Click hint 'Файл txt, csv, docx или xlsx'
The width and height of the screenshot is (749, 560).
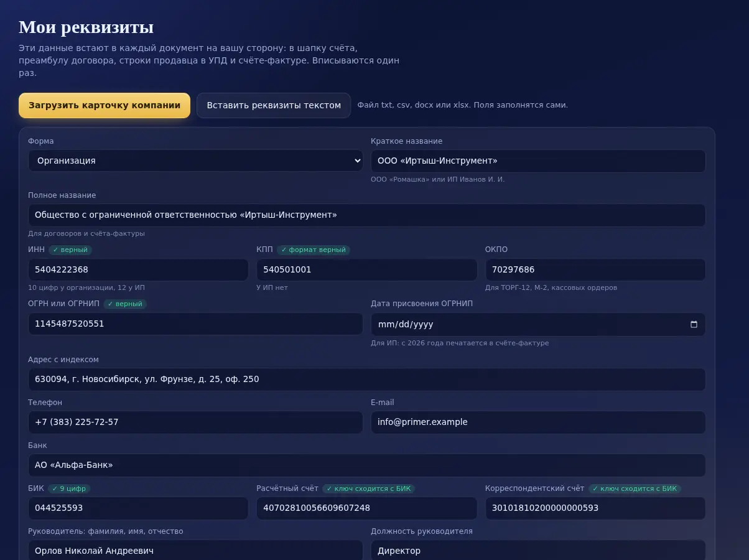[462, 105]
